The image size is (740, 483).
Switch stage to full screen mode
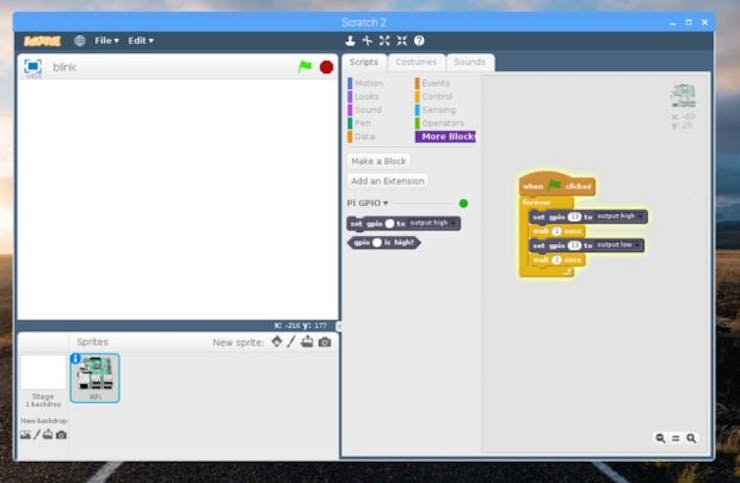[33, 67]
